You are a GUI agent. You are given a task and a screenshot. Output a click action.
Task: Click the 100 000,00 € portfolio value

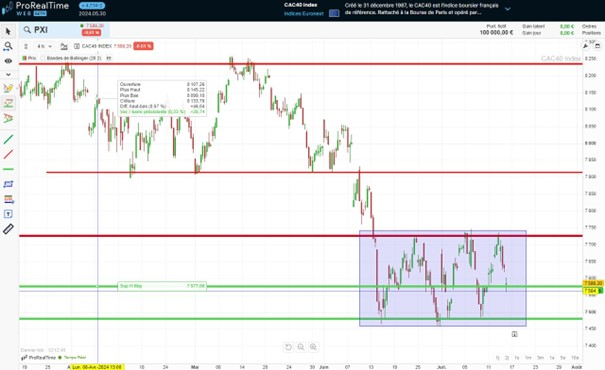496,33
